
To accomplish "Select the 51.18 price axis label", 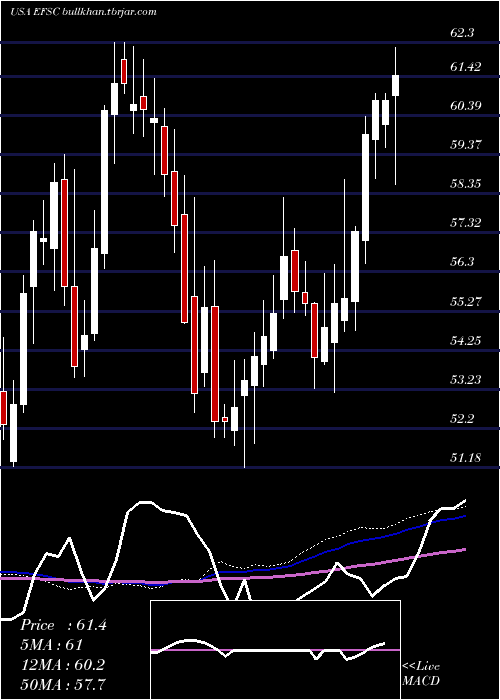I will coord(466,458).
